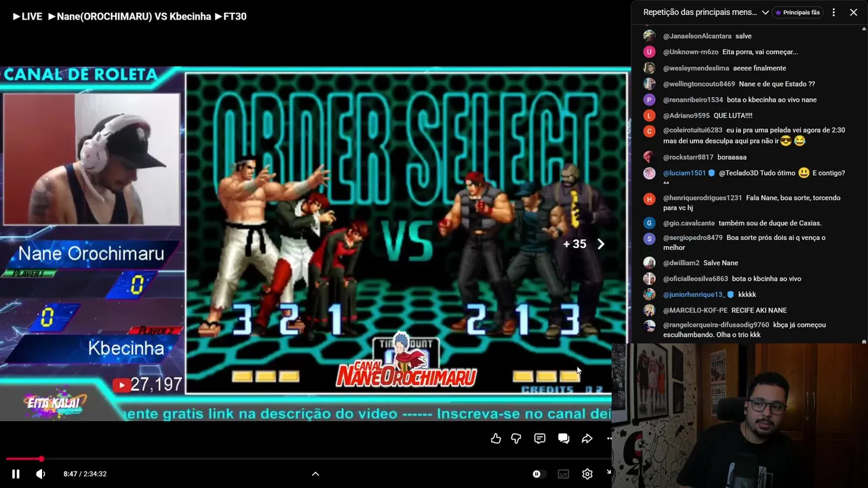Image resolution: width=868 pixels, height=488 pixels.
Task: Share the video using the arrow icon
Action: (x=587, y=439)
